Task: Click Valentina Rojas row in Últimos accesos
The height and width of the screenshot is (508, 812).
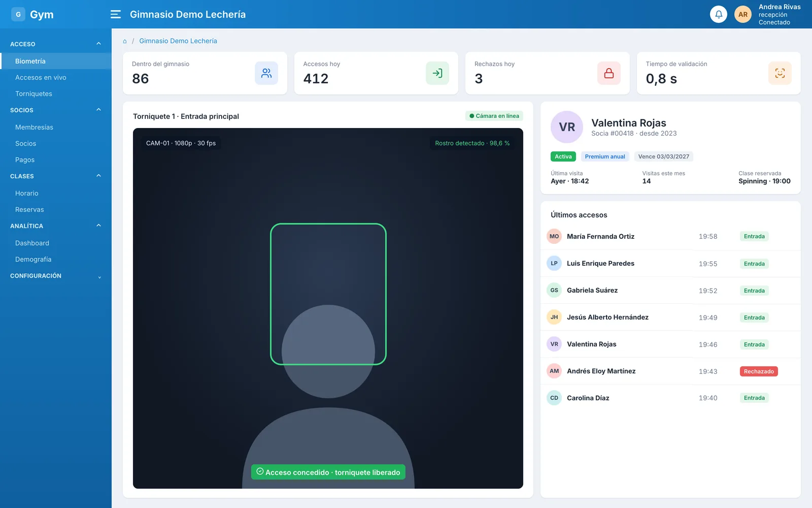Action: pos(670,344)
